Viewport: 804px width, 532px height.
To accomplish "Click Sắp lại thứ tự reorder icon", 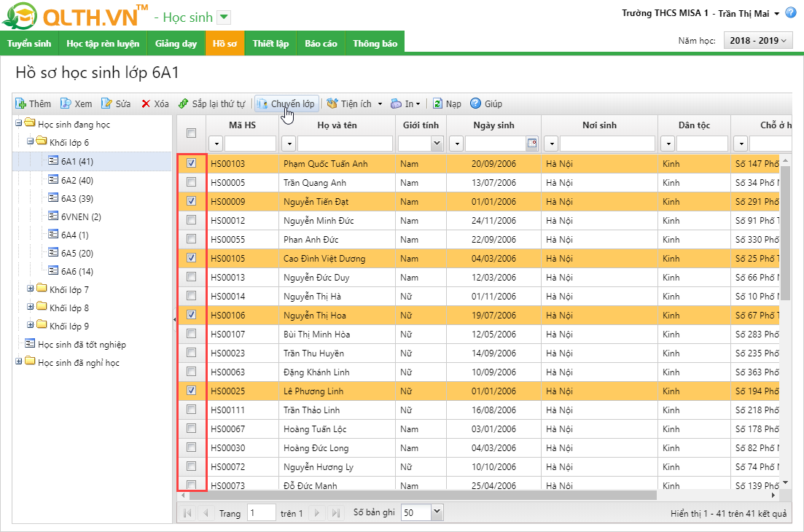I will [184, 103].
